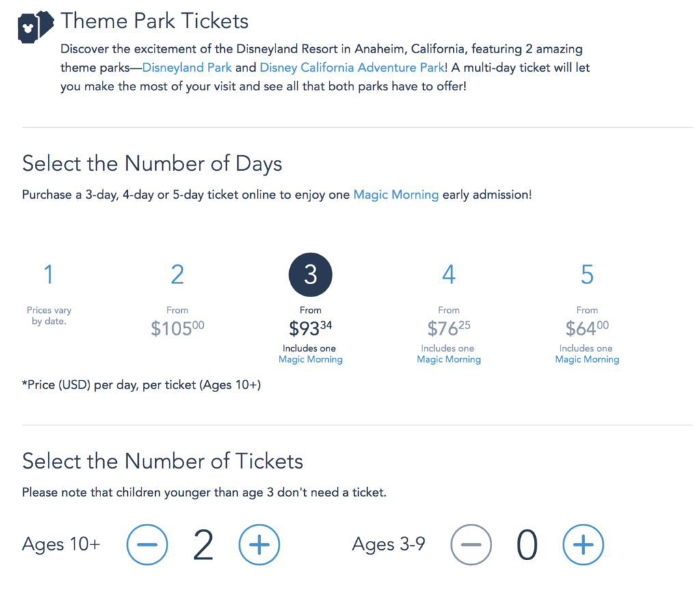Click the $105.00 price for 2 days

(x=177, y=329)
